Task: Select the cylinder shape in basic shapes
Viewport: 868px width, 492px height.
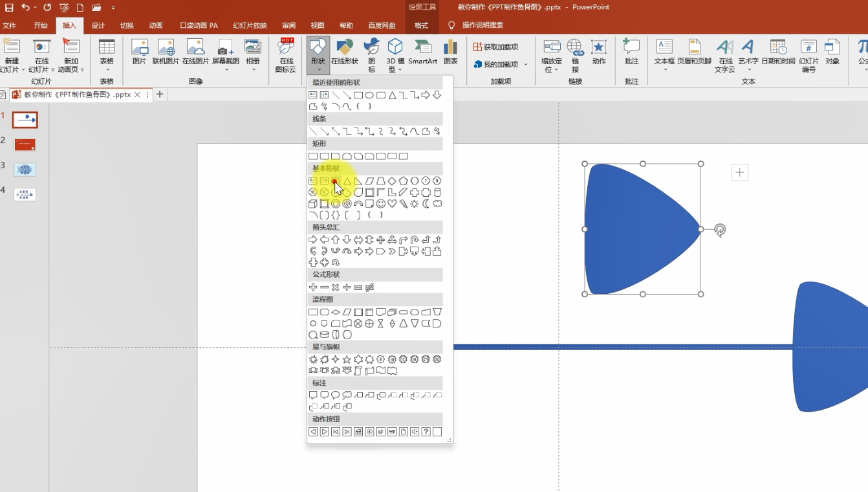Action: point(437,192)
